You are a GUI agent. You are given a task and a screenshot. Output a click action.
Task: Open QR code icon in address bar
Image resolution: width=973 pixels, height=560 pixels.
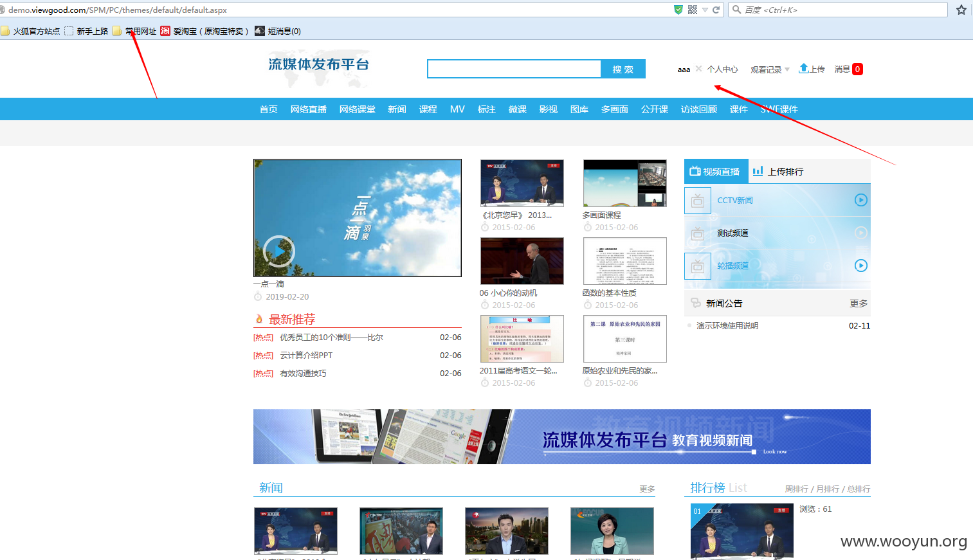tap(693, 10)
